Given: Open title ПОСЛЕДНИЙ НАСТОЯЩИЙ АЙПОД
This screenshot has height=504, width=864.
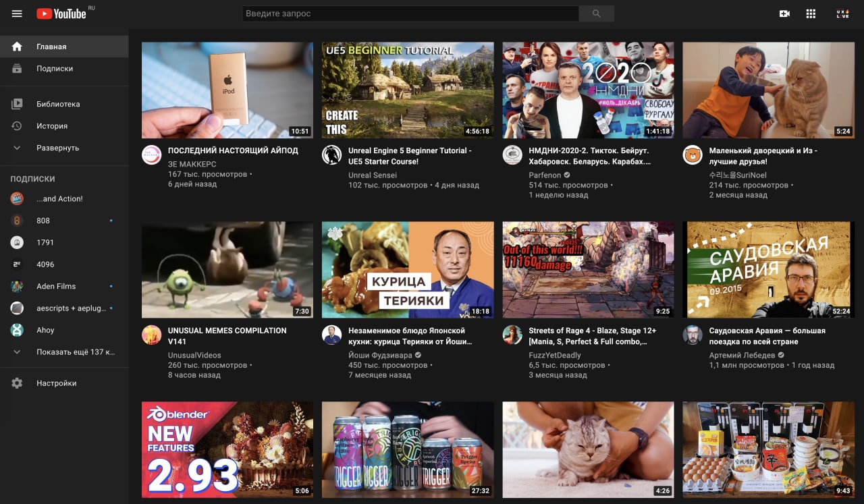Looking at the screenshot, I should (x=233, y=150).
